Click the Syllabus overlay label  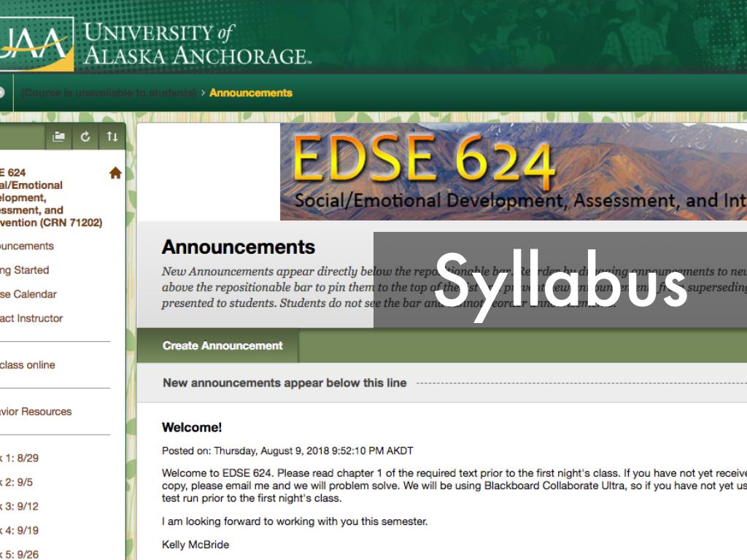560,280
